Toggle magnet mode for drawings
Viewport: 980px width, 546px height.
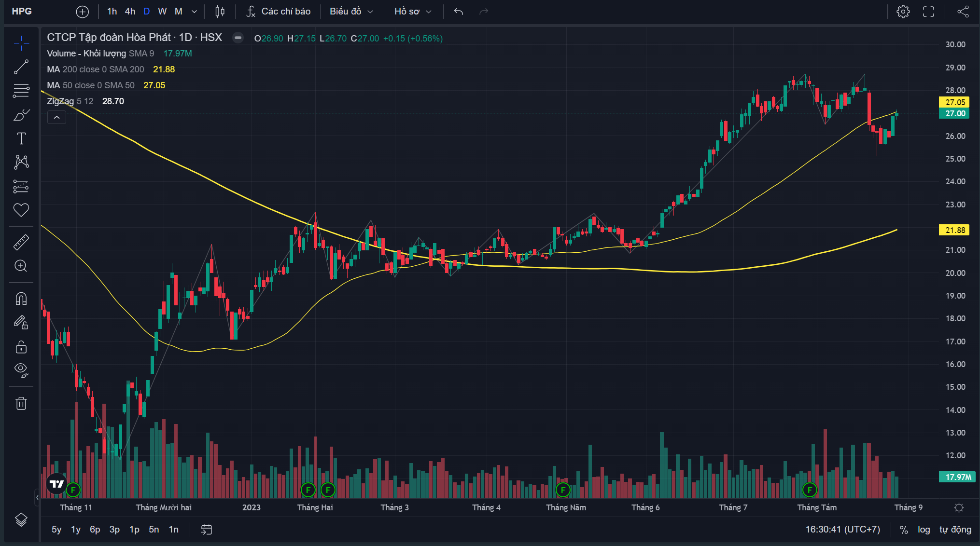tap(21, 299)
